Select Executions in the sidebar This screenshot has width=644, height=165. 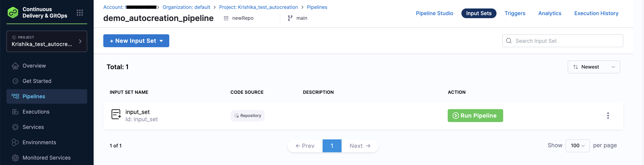click(x=36, y=112)
